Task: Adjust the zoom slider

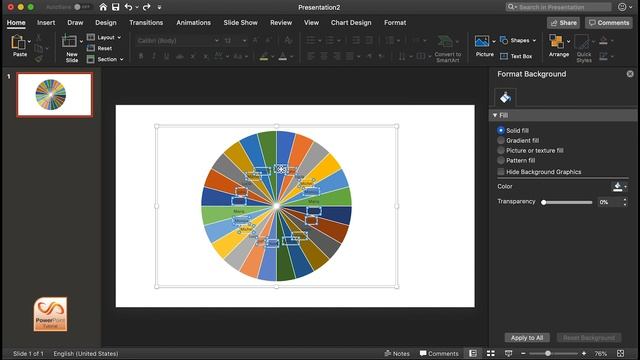Action: click(x=553, y=353)
